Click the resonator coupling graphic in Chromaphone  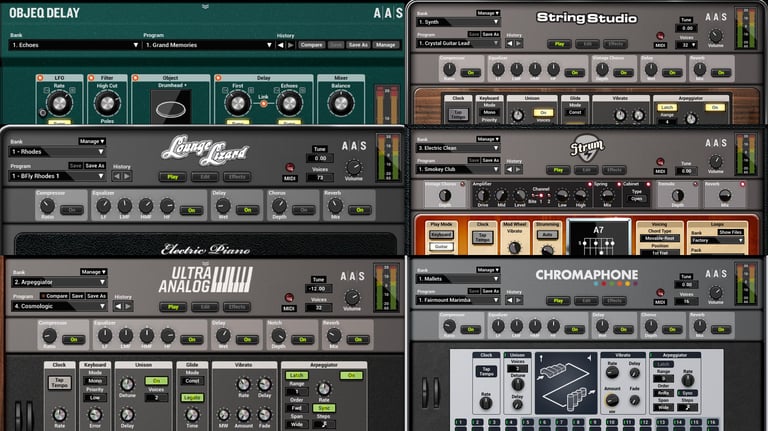click(x=567, y=383)
